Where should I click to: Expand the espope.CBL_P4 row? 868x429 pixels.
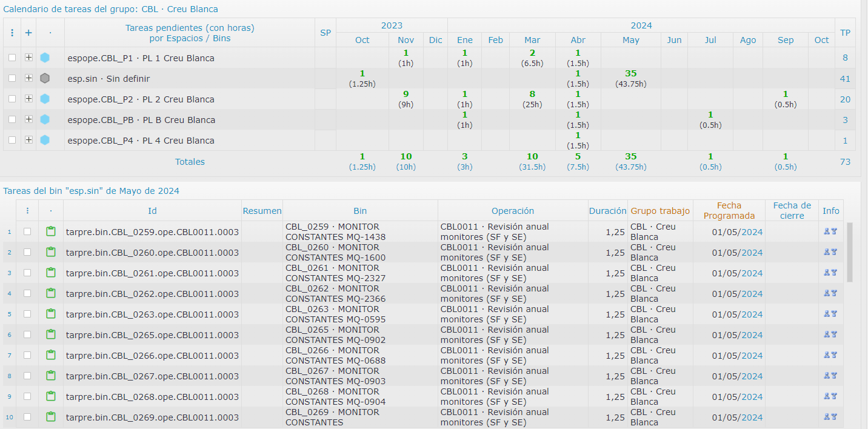(x=28, y=140)
